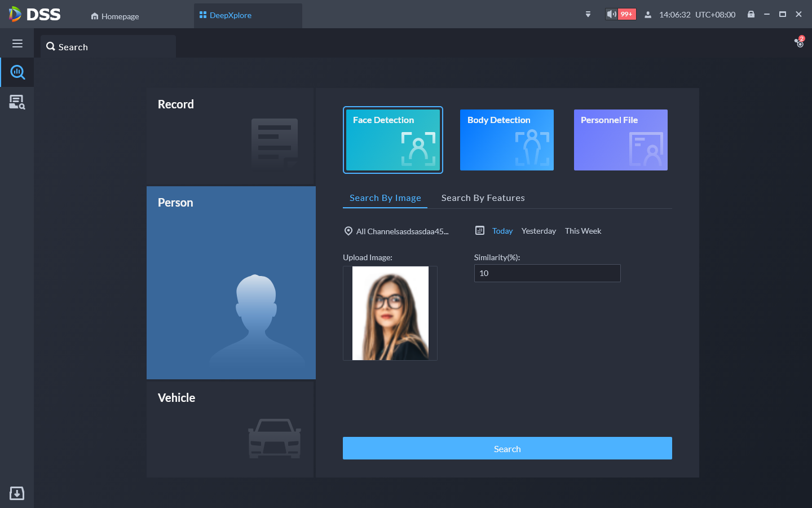812x508 pixels.
Task: Click the user account icon
Action: (x=648, y=15)
